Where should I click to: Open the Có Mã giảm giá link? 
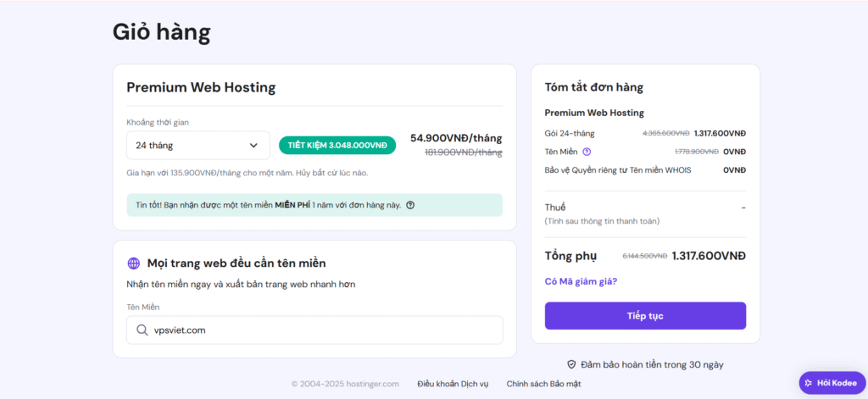point(581,281)
